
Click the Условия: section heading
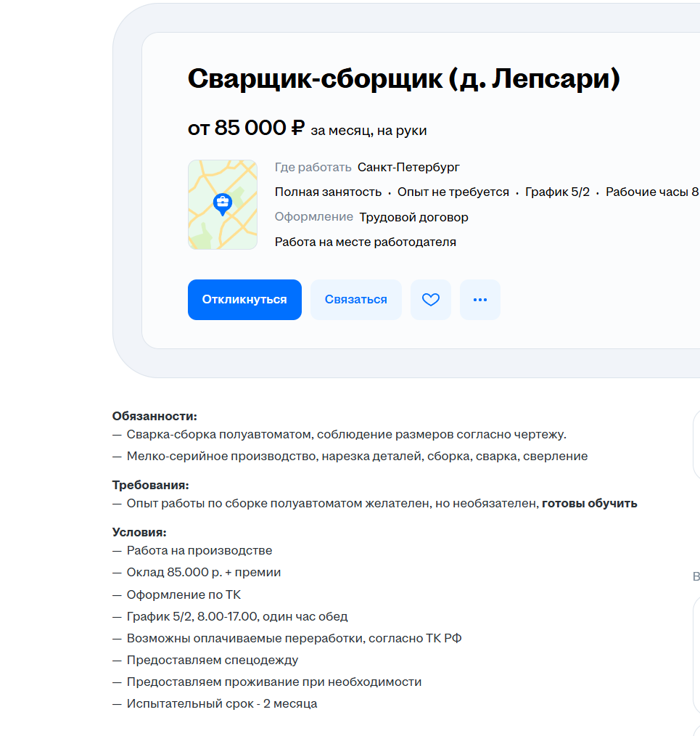tap(139, 532)
